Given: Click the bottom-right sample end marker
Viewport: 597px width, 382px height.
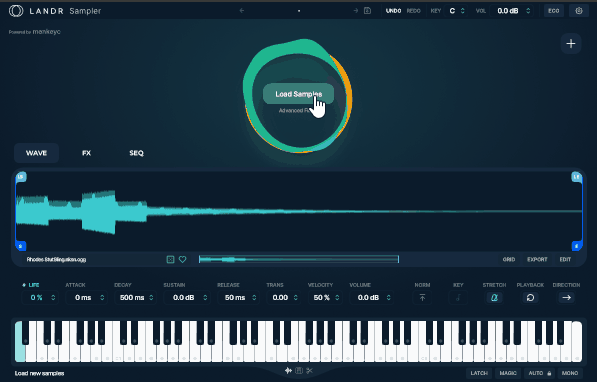Looking at the screenshot, I should pyautogui.click(x=576, y=246).
